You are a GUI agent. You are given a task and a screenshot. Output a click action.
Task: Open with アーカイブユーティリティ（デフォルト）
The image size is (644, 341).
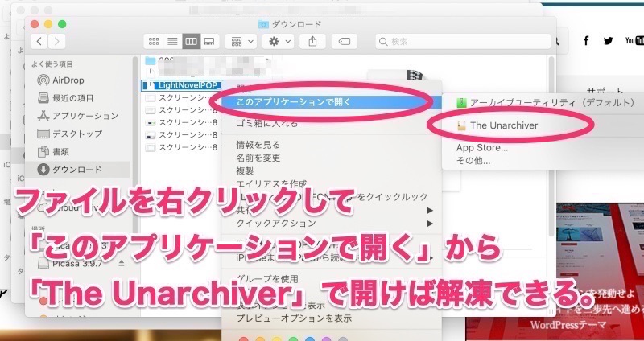tap(546, 103)
